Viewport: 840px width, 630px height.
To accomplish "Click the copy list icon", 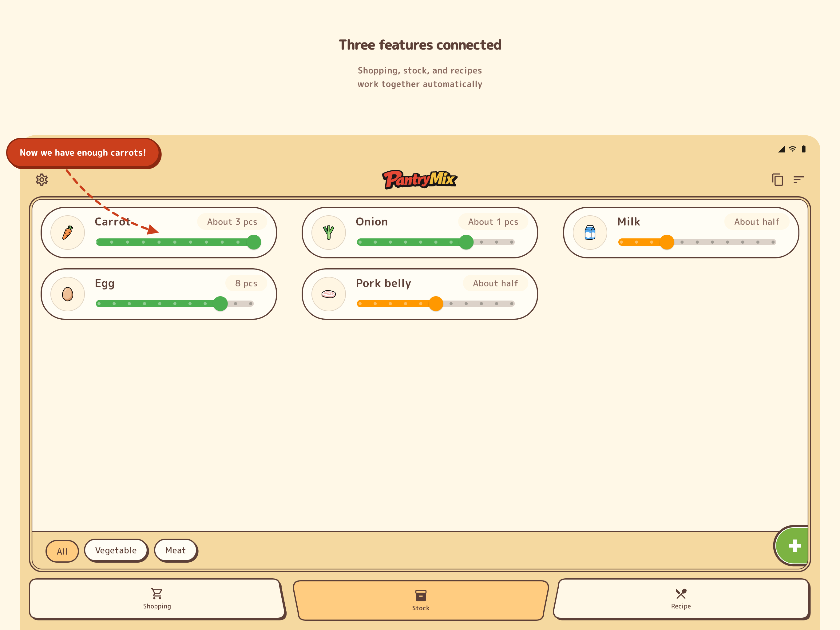I will 777,179.
